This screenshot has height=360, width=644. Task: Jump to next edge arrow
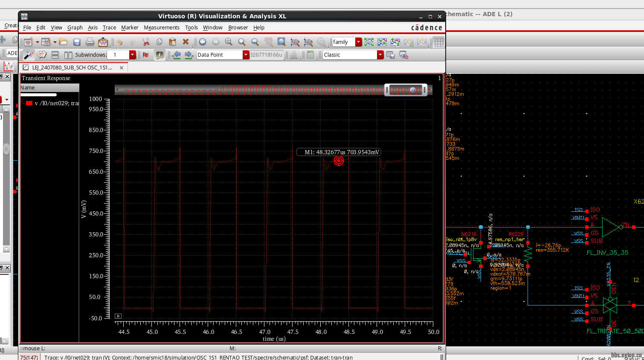pyautogui.click(x=189, y=55)
